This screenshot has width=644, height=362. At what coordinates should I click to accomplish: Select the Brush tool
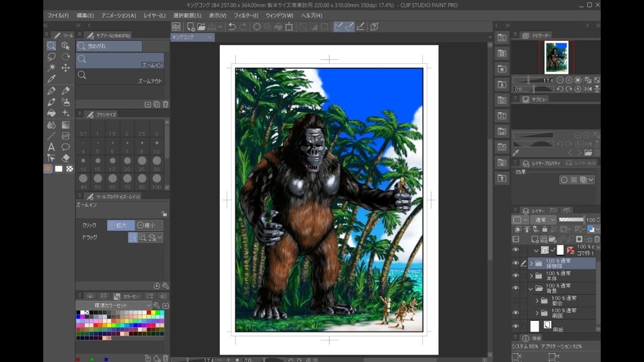[x=51, y=102]
